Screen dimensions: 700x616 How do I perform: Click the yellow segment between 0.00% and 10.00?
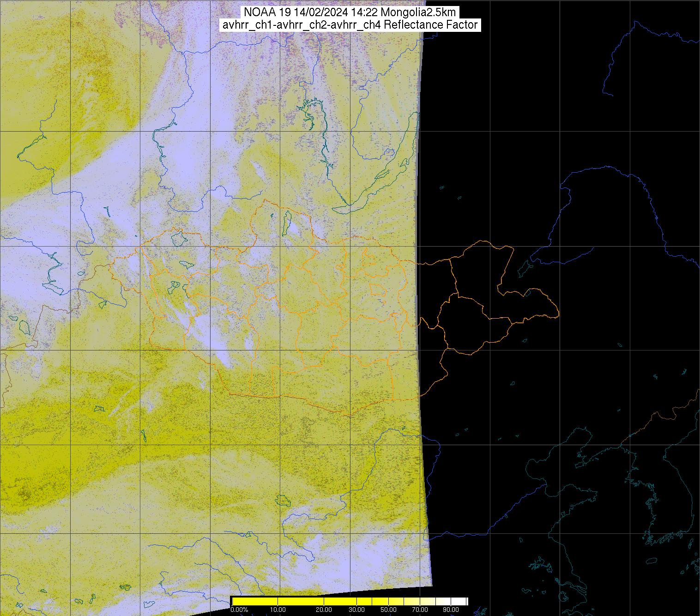pos(254,601)
